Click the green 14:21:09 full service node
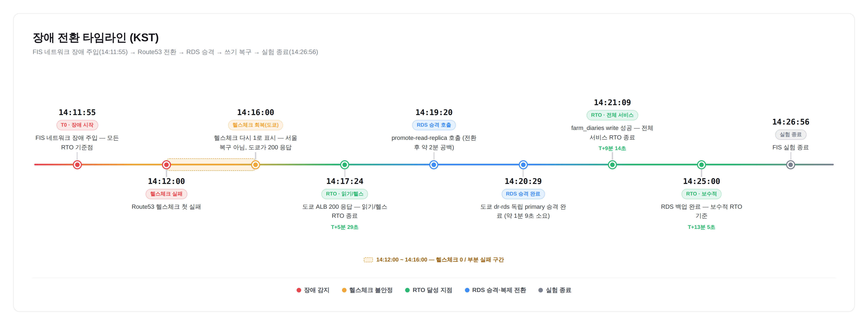Image resolution: width=868 pixels, height=325 pixels. [x=612, y=165]
